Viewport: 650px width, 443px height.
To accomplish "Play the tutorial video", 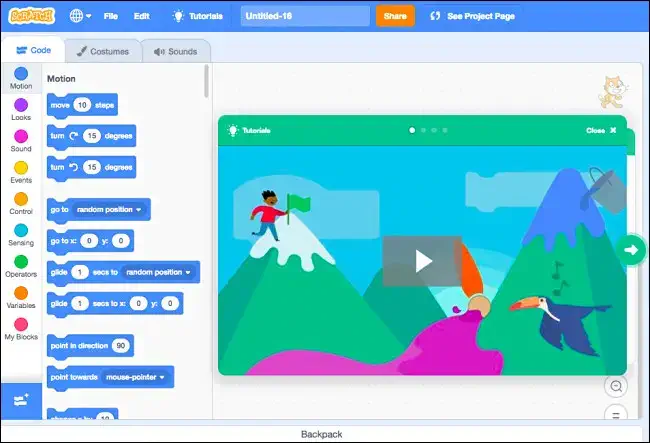I will click(x=422, y=261).
